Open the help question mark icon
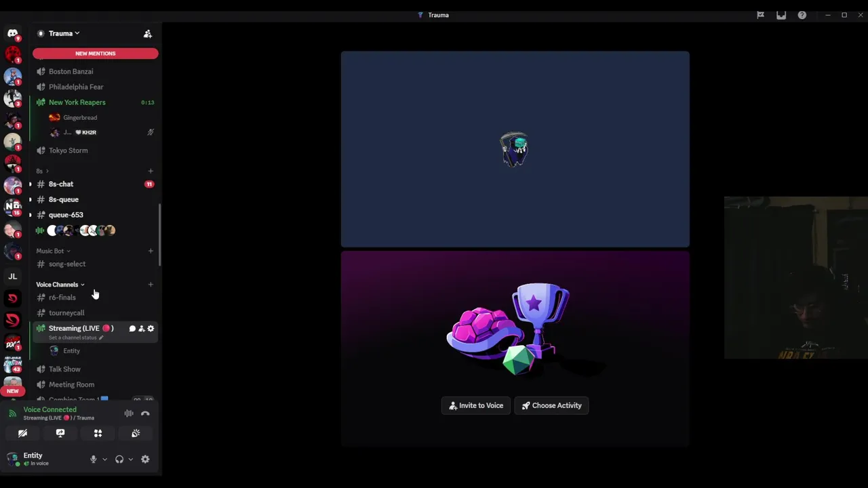 [802, 15]
